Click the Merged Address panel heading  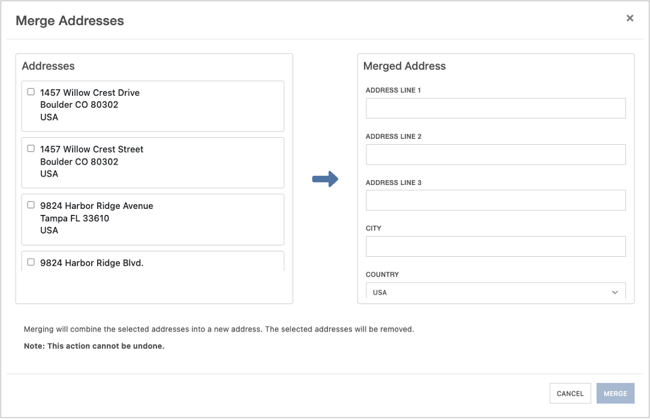404,66
